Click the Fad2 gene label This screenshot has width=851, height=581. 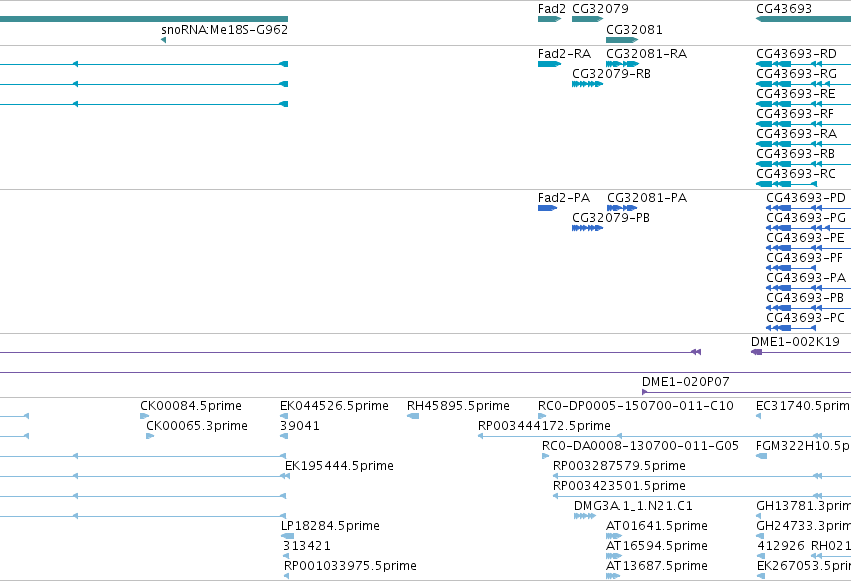click(551, 9)
